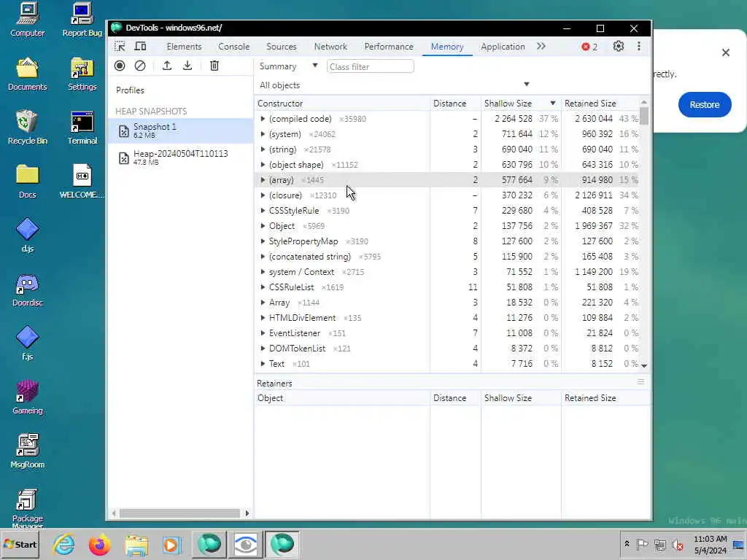747x560 pixels.
Task: Click into the Class filter field
Action: coord(370,66)
